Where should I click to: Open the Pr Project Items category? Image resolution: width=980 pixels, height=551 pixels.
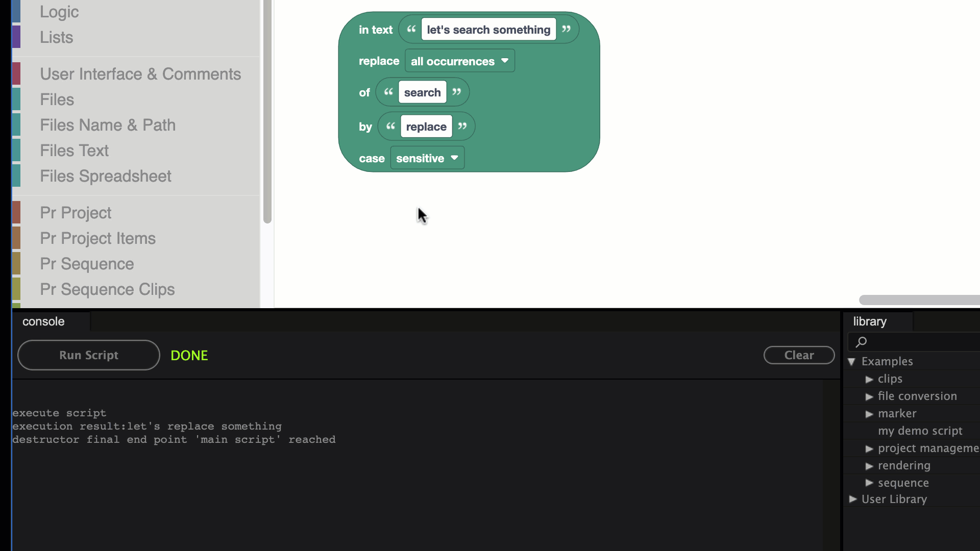coord(98,238)
